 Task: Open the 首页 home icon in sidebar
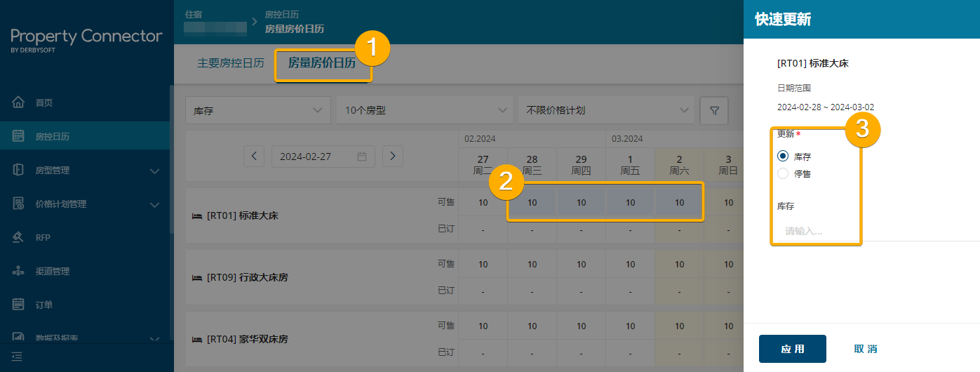coord(19,102)
